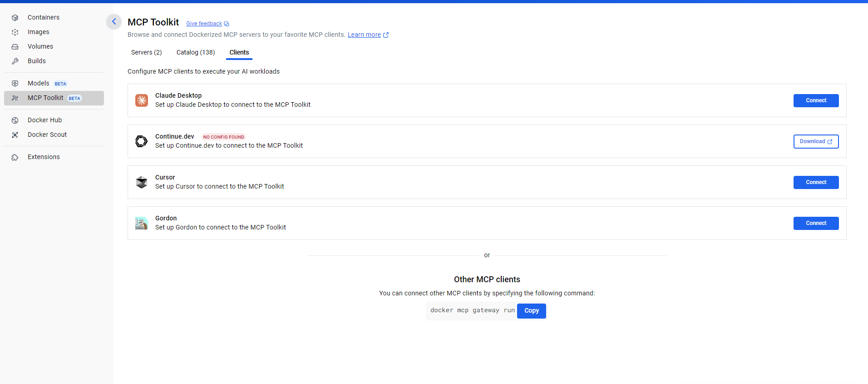Click the Volumes icon in sidebar
Screen dimensions: 868x384
pyautogui.click(x=15, y=47)
